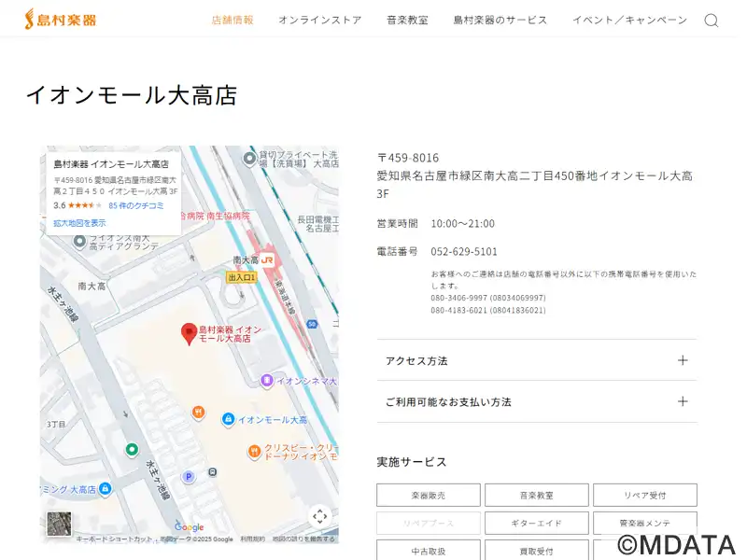Click the 拡大地図を表示 link
The height and width of the screenshot is (560, 747).
click(x=79, y=223)
